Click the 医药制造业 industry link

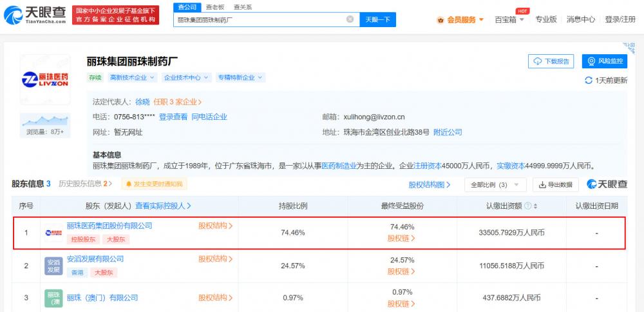point(339,166)
